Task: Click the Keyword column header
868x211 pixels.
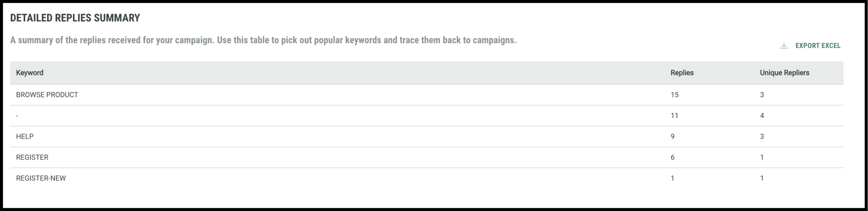Action: coord(29,73)
